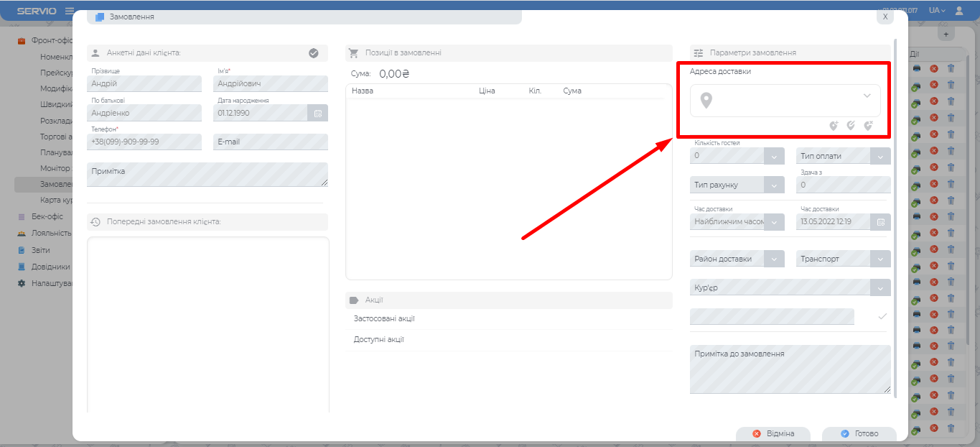
Task: Open 'Бек-офіс' in the sidebar
Action: tap(47, 216)
